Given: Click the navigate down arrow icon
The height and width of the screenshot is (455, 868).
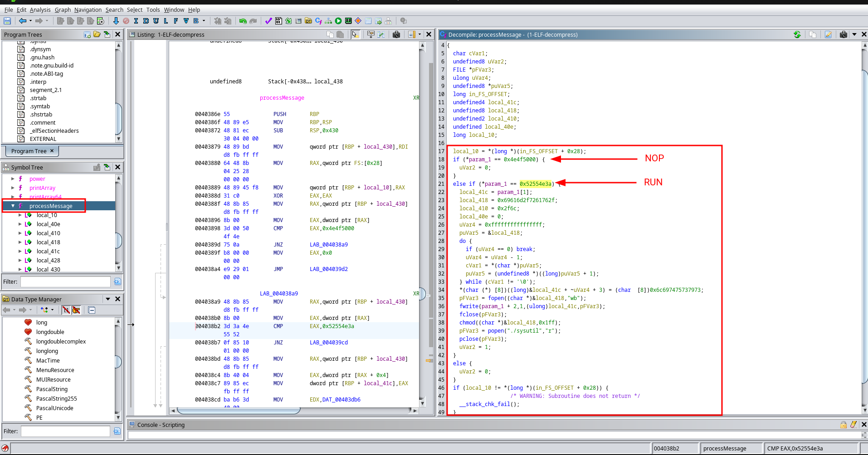Looking at the screenshot, I should pos(116,21).
